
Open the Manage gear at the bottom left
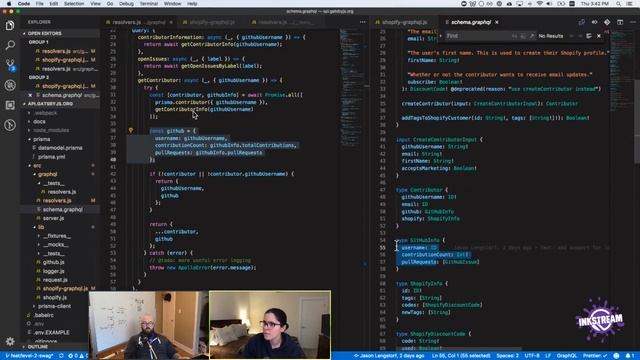coord(10,341)
